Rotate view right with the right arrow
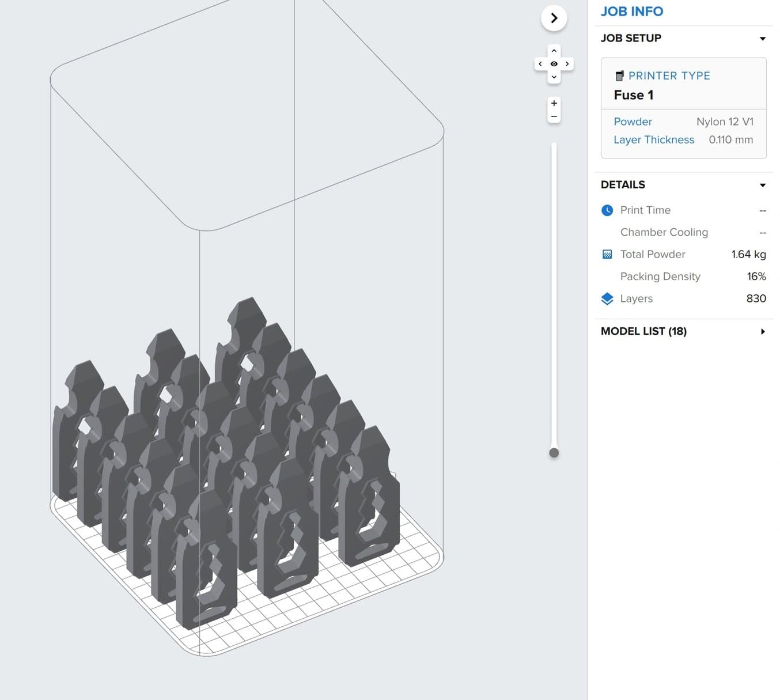 coord(567,64)
